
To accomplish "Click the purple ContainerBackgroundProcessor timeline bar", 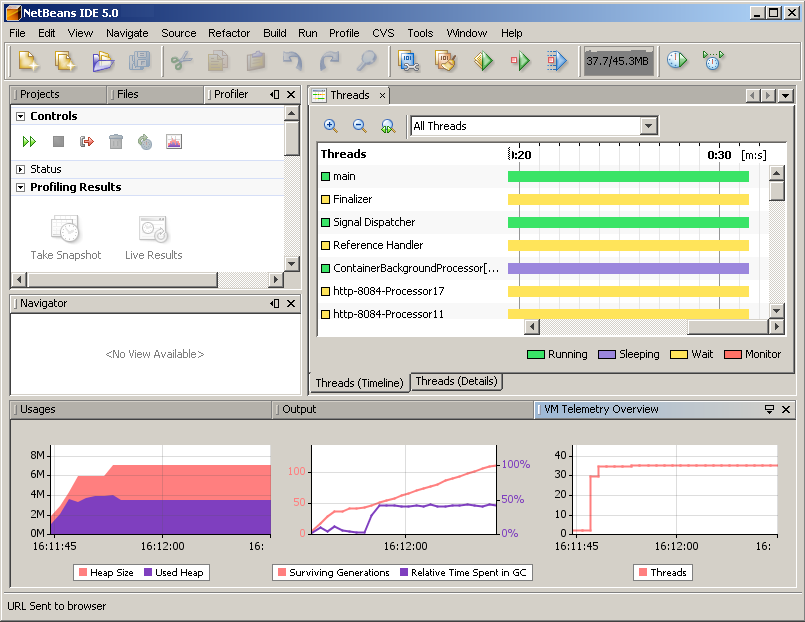I will click(628, 268).
